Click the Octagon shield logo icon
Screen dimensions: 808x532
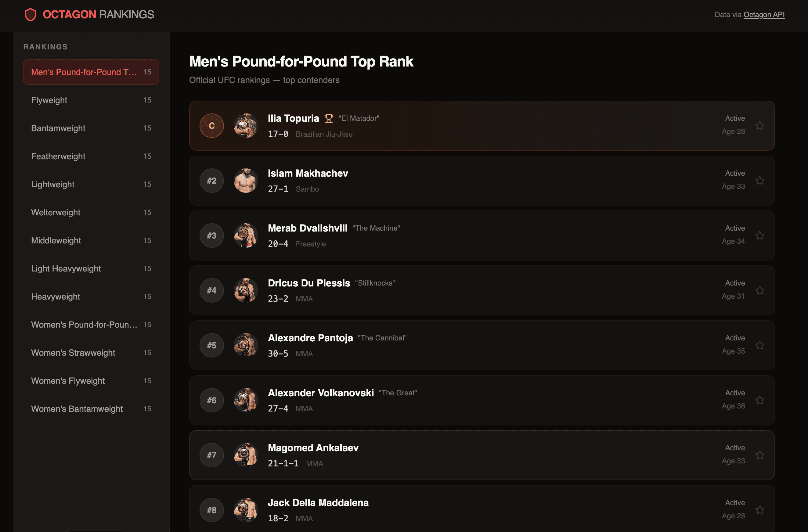31,15
